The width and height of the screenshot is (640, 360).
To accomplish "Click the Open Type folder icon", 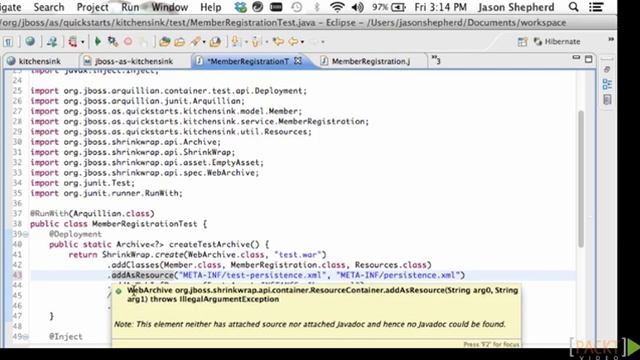I will 180,42.
